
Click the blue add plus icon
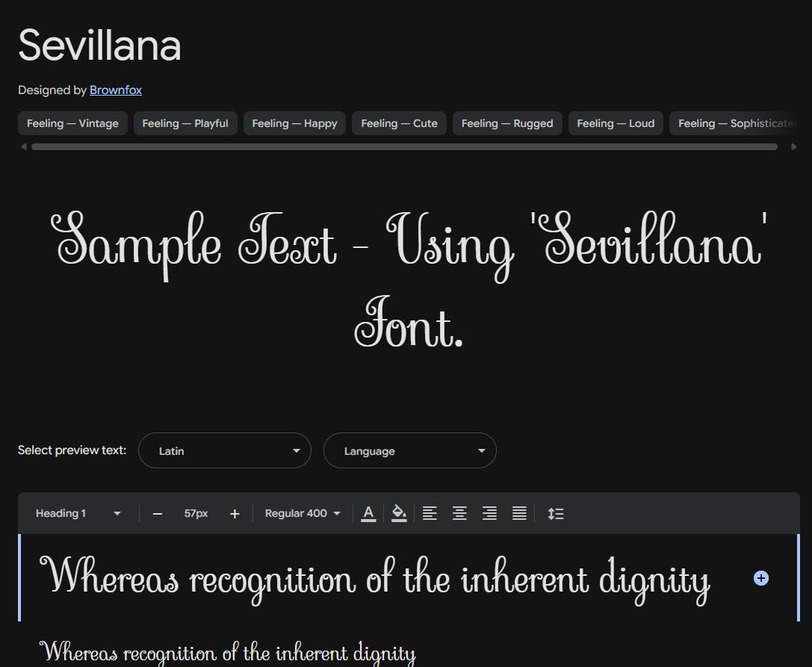tap(760, 578)
